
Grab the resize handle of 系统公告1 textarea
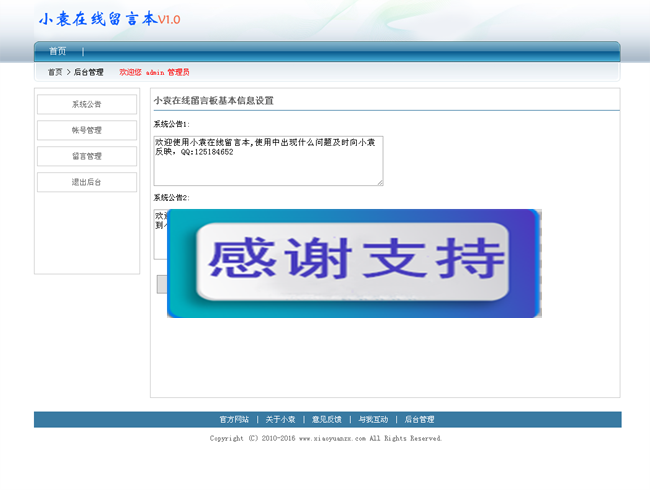(380, 182)
